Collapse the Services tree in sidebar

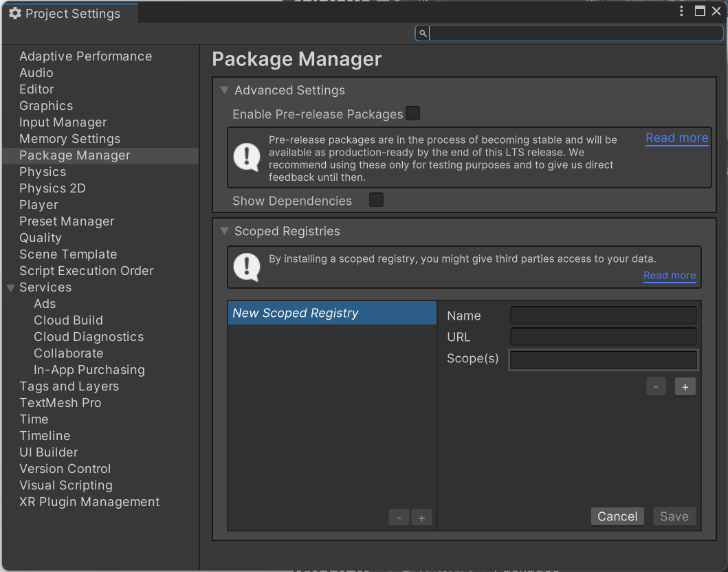(x=10, y=287)
